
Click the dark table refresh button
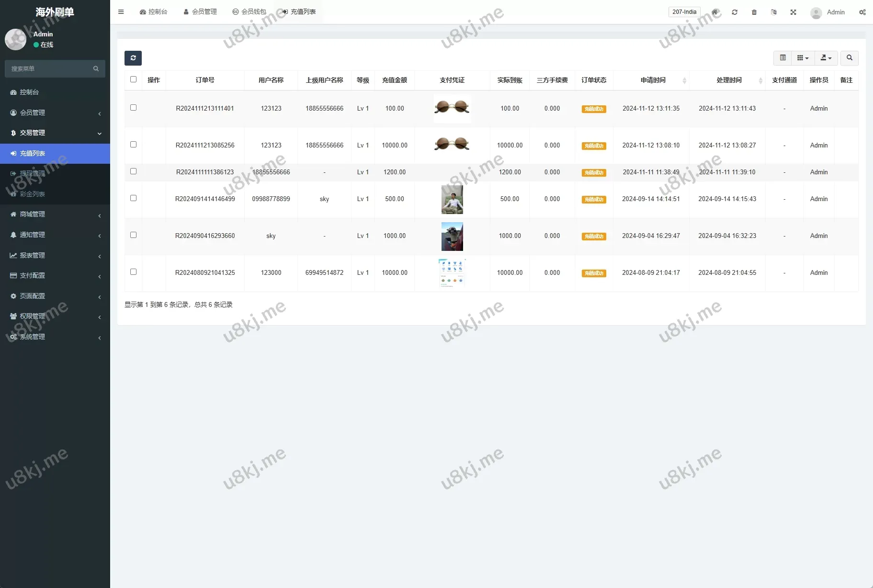133,58
